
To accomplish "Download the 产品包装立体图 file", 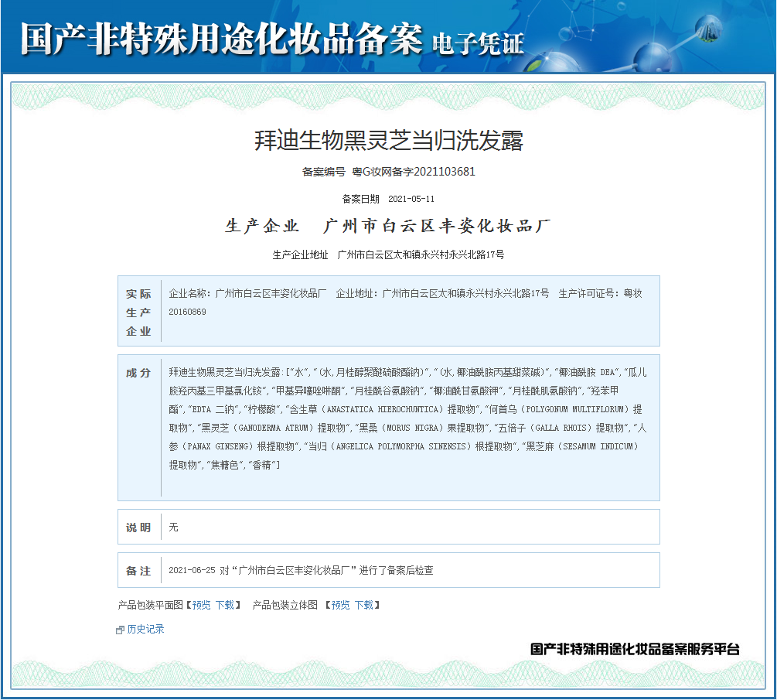I will 363,605.
